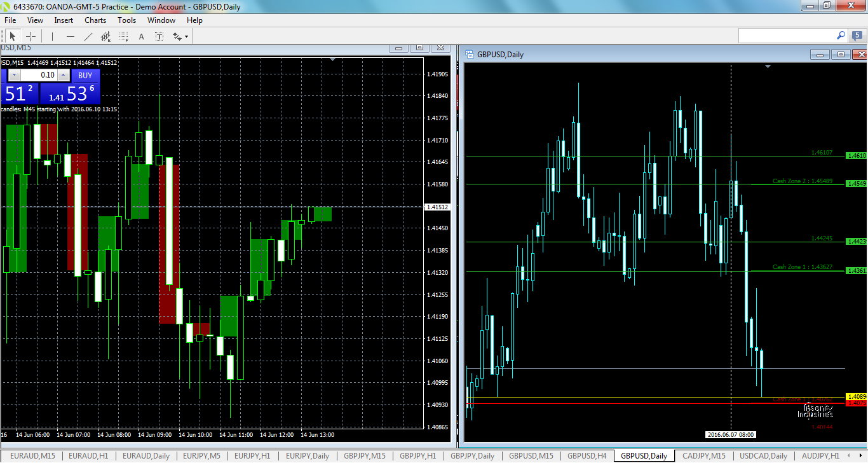Pick the vertical line drawing tool
The width and height of the screenshot is (868, 463).
coord(52,36)
